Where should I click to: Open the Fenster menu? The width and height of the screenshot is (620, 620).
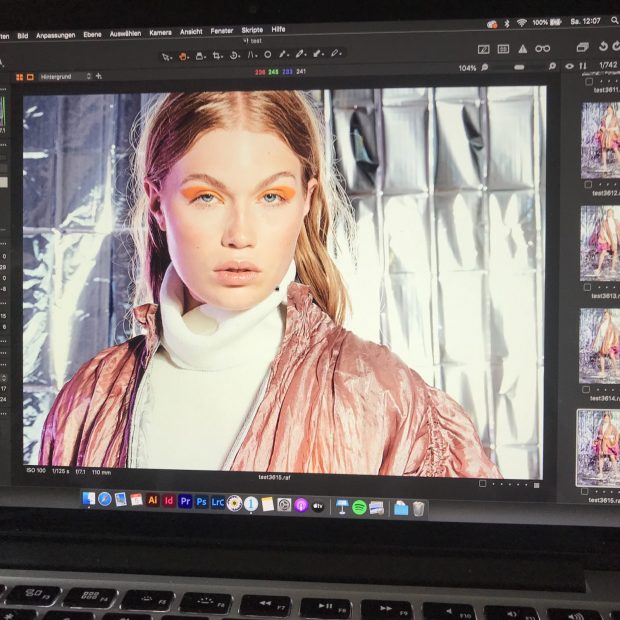click(x=222, y=31)
